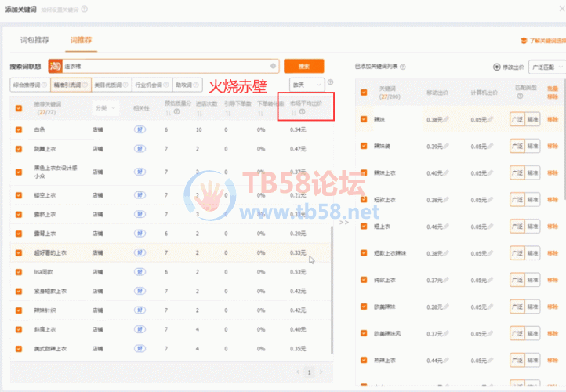Screen dimensions: 566x392
Task: Switch to the 词包推荐 tab
Action: pyautogui.click(x=35, y=39)
